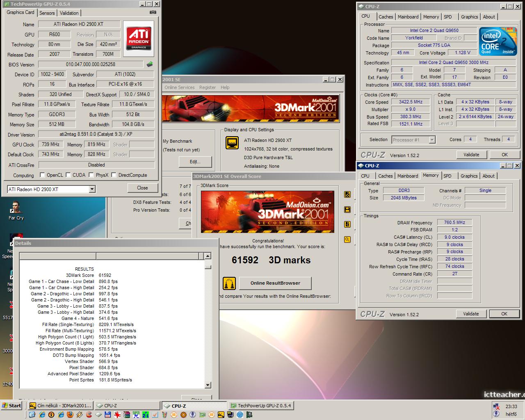Click the BIOS save chip icon

click(150, 64)
